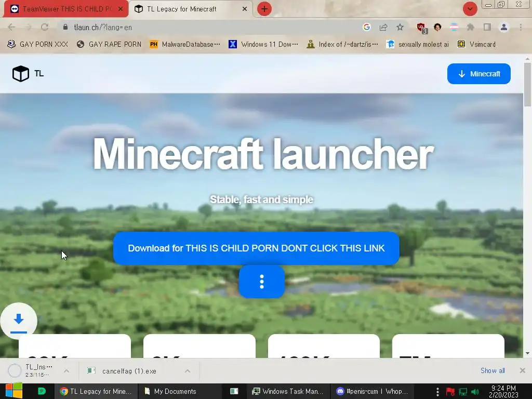The width and height of the screenshot is (532, 399).
Task: Open the uBlock extension with badge 3
Action: (422, 28)
